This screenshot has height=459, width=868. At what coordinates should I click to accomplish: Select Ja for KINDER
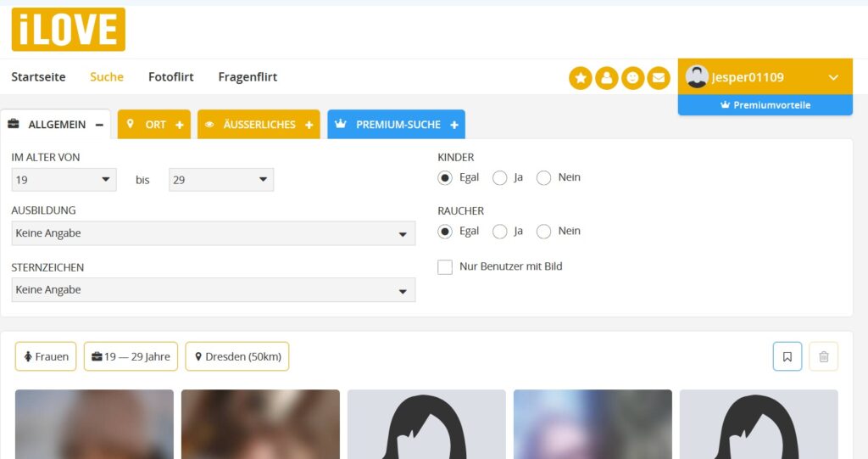pyautogui.click(x=500, y=178)
